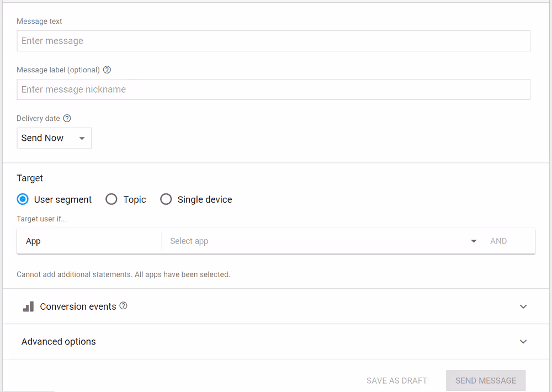Open the Send Now delivery dropdown

point(54,138)
